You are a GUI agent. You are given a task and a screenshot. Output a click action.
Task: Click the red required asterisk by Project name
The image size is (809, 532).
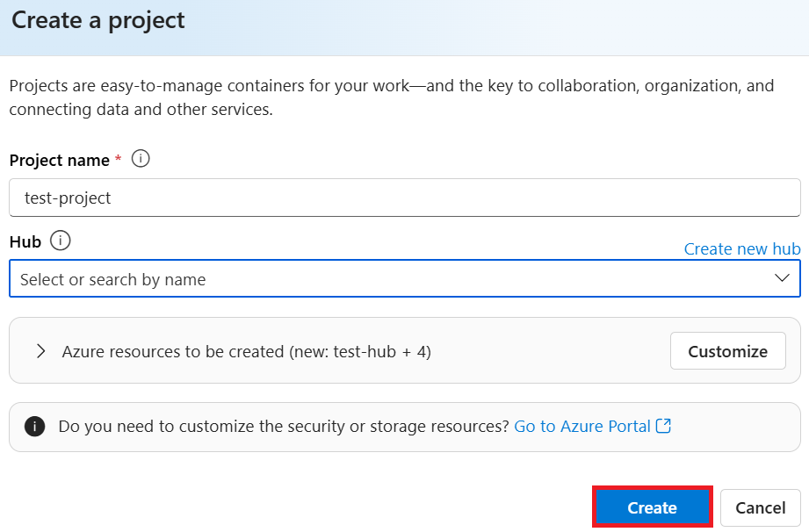tap(118, 159)
